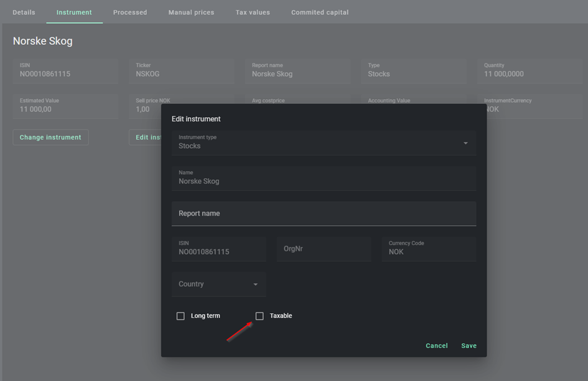Click the Quantity field in background
588x381 pixels.
pos(533,71)
